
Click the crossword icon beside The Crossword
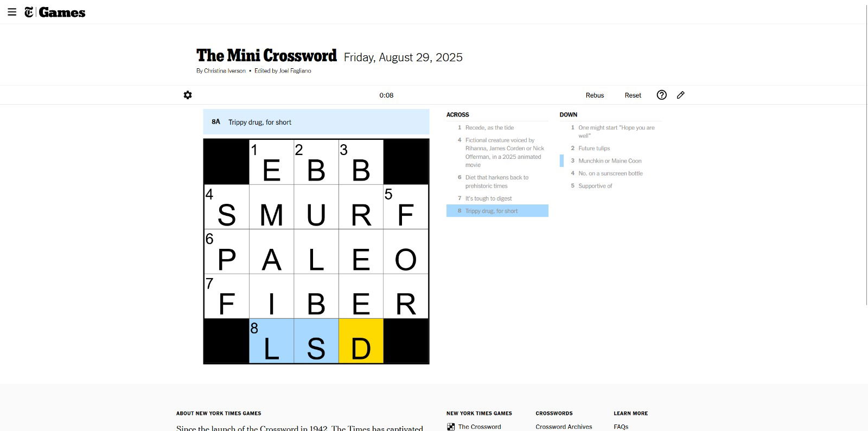tap(451, 427)
